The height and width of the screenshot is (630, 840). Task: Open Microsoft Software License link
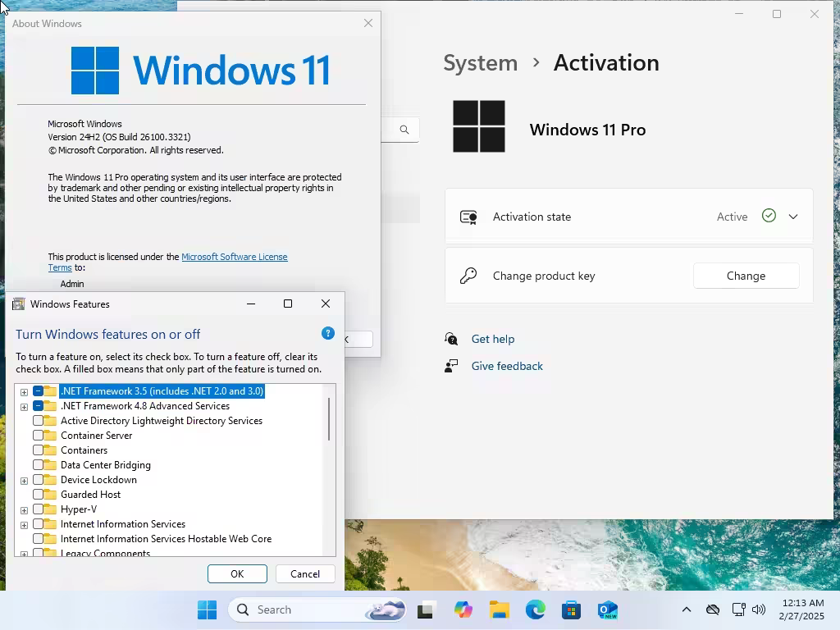click(235, 257)
